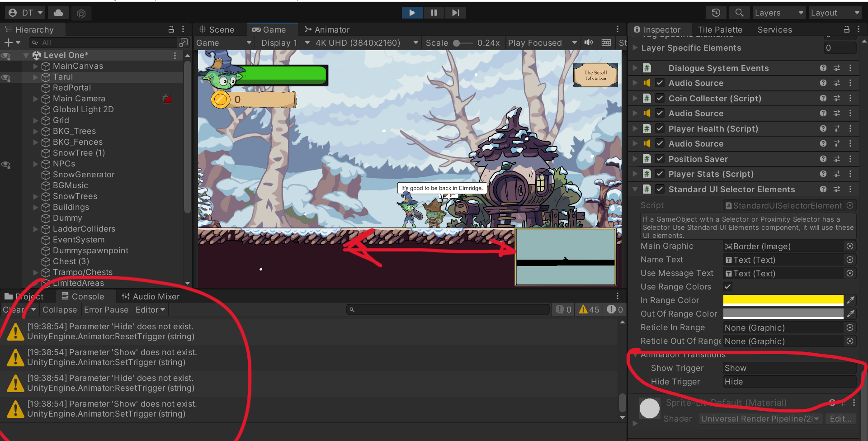868x441 pixels.
Task: Click the Hierarchy search field
Action: pyautogui.click(x=104, y=43)
